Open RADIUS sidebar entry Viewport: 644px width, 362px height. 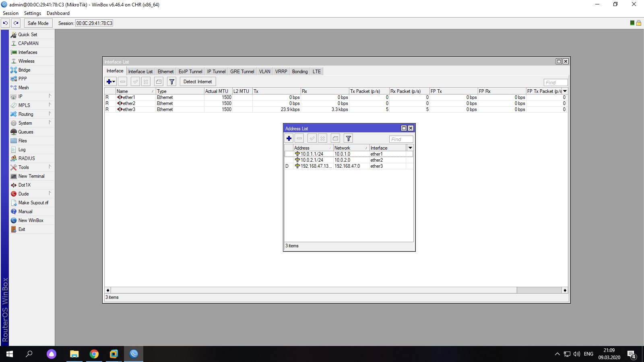32,158
